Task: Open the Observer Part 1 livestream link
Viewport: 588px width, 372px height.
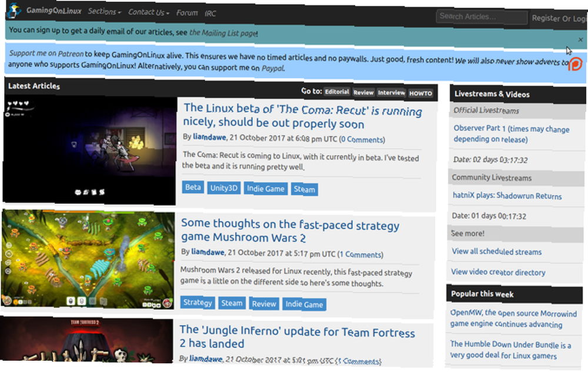Action: point(512,134)
